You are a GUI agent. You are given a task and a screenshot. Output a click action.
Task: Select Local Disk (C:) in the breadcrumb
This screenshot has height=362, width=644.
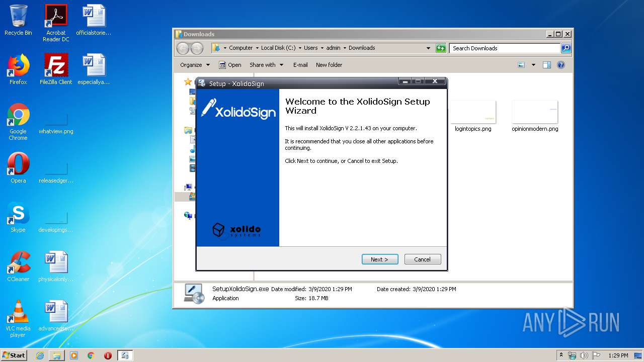(x=278, y=48)
